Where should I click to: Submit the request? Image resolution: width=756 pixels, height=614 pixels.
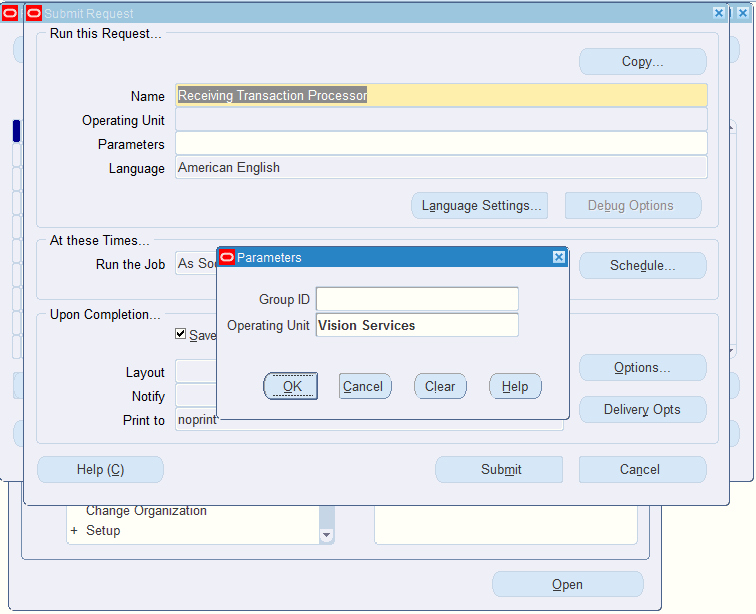(x=499, y=469)
